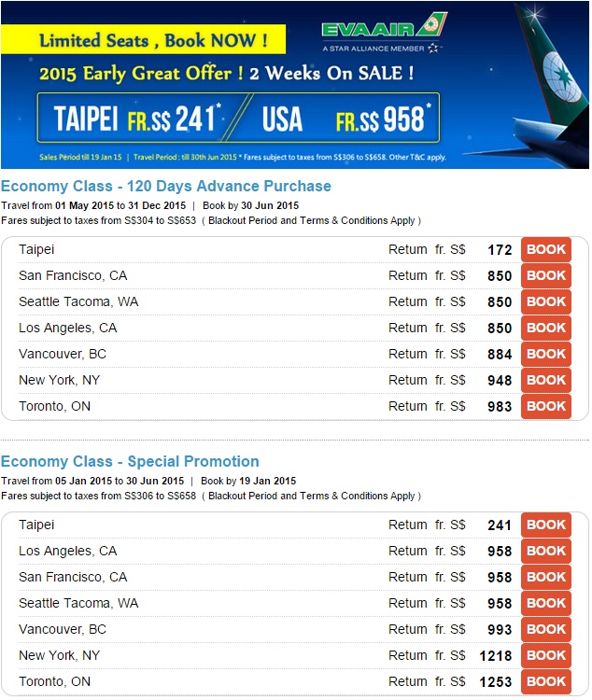Book the Seattle Tacoma S$ 850 fare
Viewport: 592px width, 700px height.
546,301
